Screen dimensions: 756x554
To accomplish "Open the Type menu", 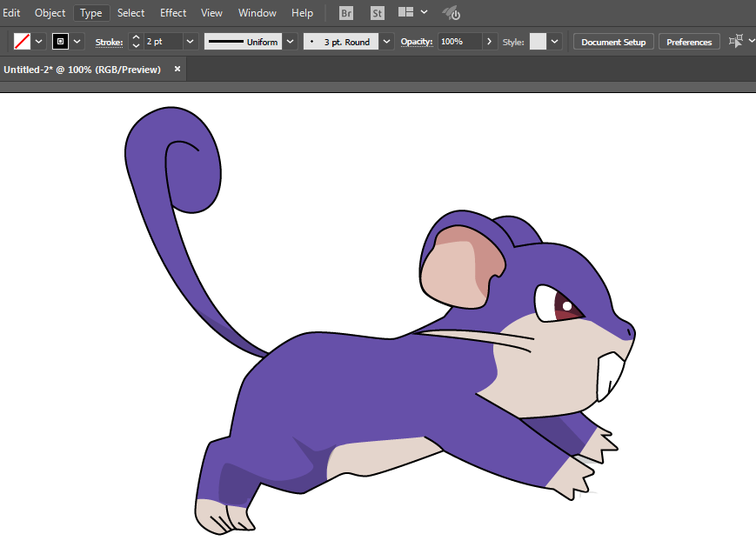I will [91, 13].
